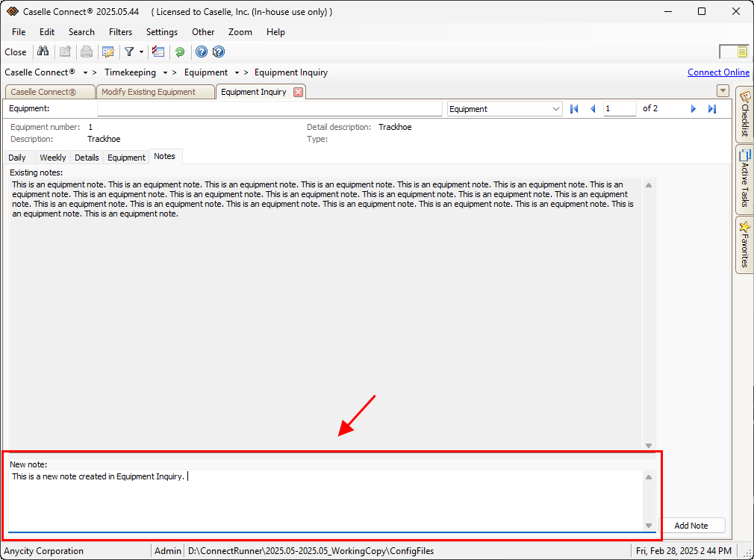Expand the Timekeeping breadcrumb dropdown arrow

point(165,73)
